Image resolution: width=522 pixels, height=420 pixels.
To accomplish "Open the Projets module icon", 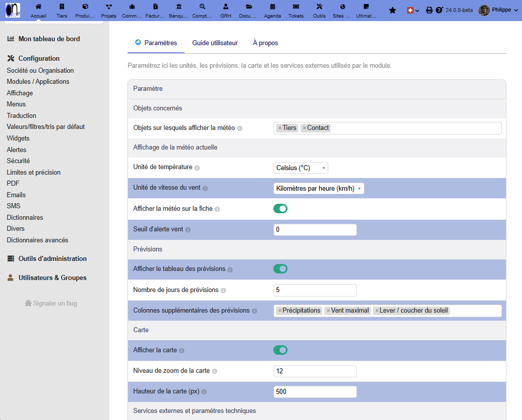I will pos(108,7).
